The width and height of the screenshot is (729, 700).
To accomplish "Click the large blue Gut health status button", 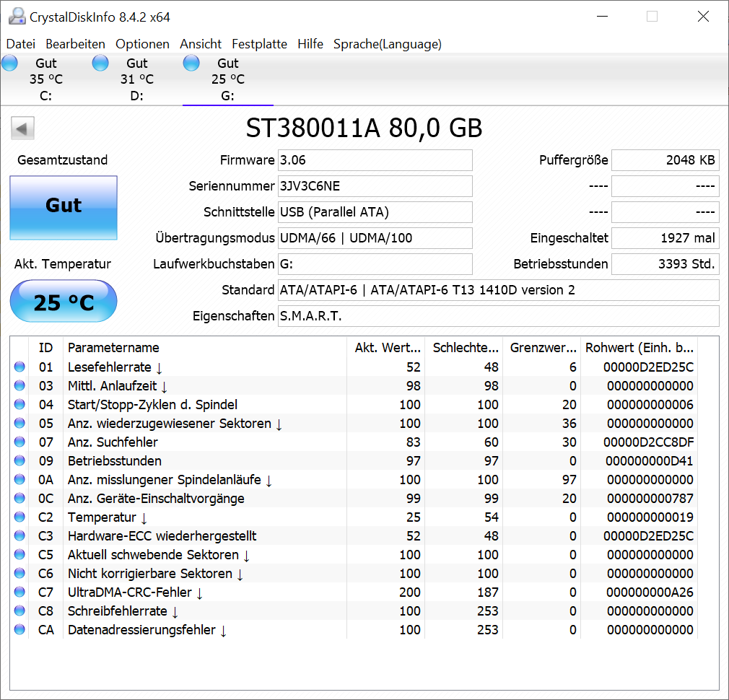I will 64,208.
